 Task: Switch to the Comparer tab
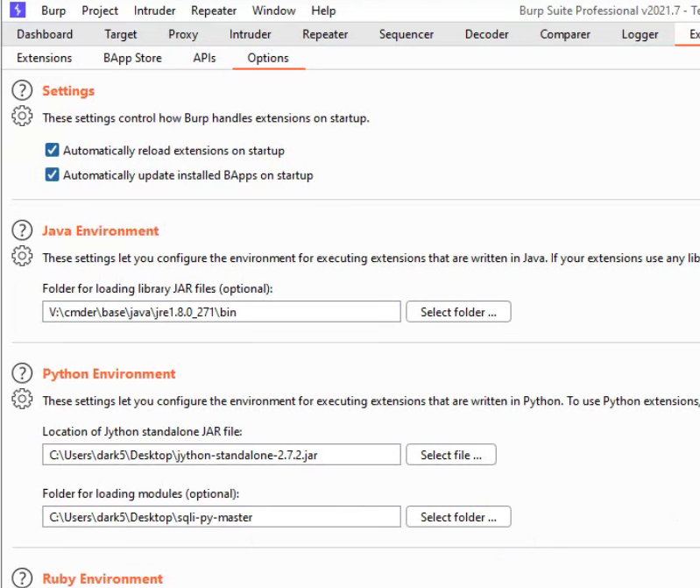point(565,34)
